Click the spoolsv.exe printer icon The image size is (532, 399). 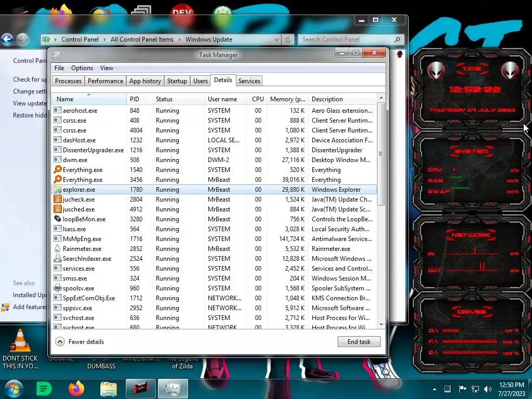[x=57, y=288]
